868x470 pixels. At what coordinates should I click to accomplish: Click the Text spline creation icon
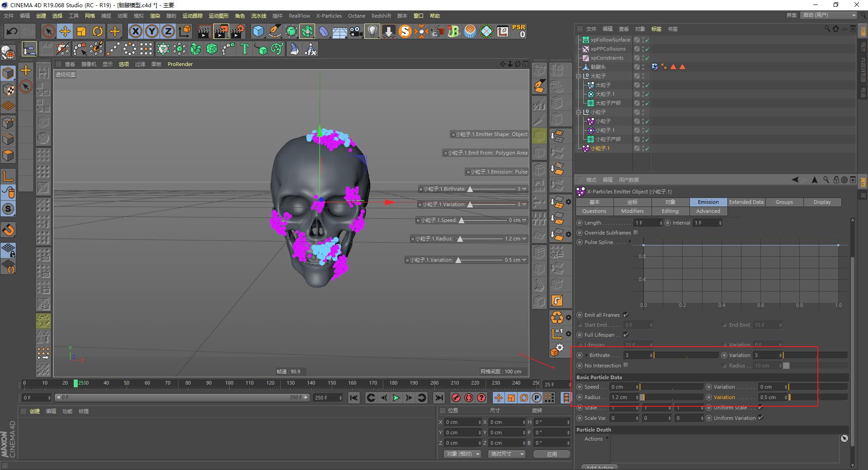tap(244, 49)
